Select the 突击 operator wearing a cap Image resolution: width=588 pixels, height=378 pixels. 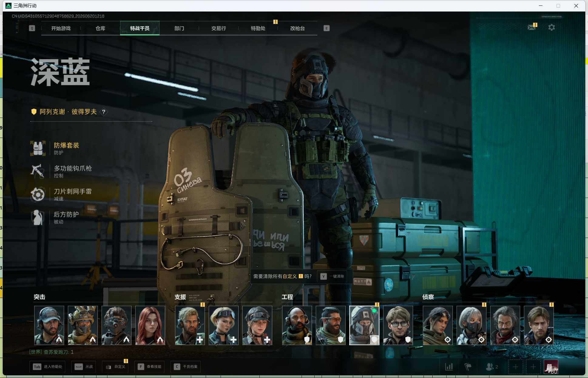(49, 325)
